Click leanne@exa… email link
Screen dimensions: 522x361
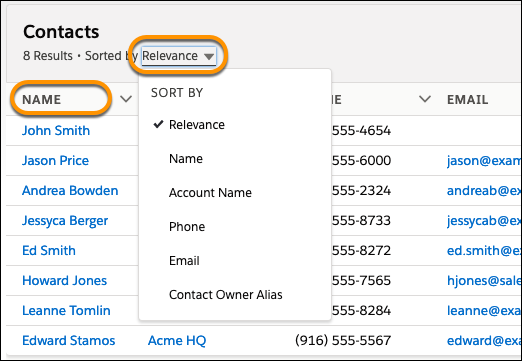pyautogui.click(x=484, y=311)
